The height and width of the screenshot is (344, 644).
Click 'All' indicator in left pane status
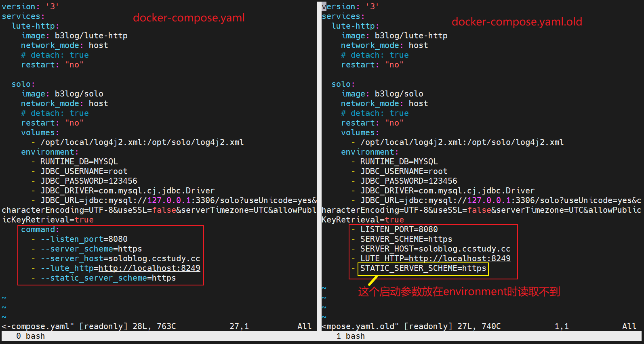[x=305, y=326]
